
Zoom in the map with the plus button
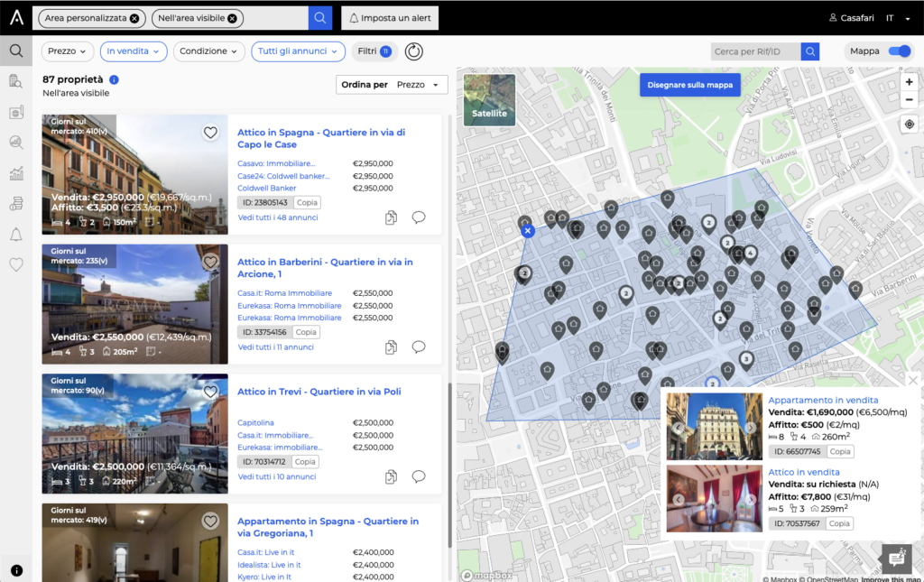coord(910,82)
